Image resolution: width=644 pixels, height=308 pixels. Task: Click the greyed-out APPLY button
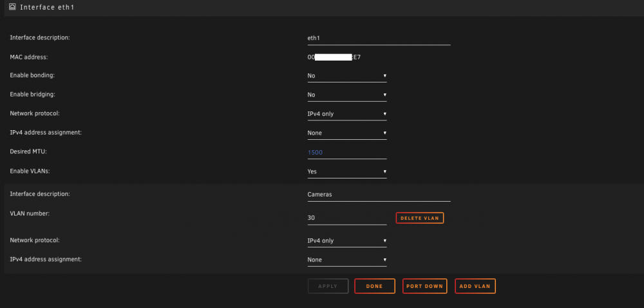[x=328, y=286]
